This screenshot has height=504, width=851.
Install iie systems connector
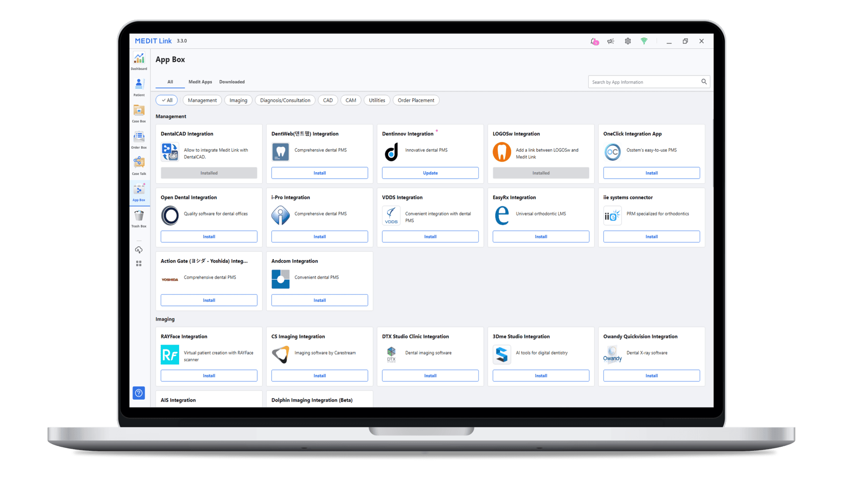click(x=652, y=237)
